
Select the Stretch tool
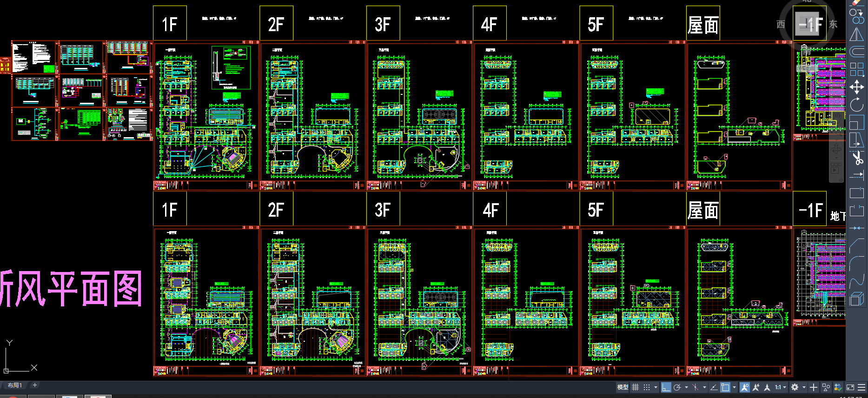857,140
